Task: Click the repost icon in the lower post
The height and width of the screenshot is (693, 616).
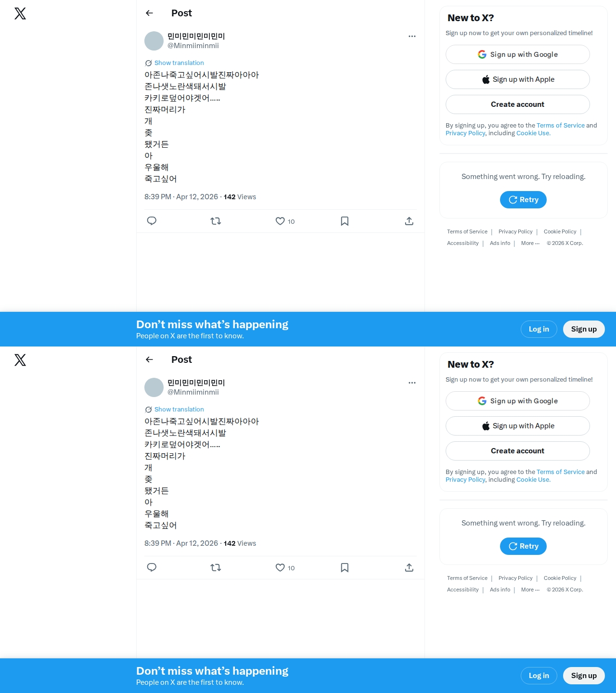Action: pyautogui.click(x=216, y=567)
